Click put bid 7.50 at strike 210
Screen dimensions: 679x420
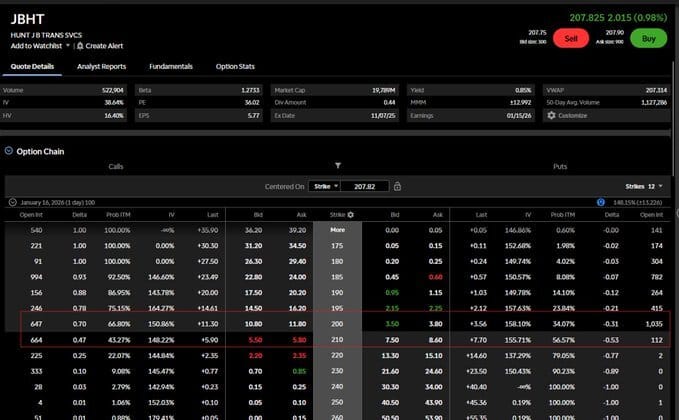point(392,340)
